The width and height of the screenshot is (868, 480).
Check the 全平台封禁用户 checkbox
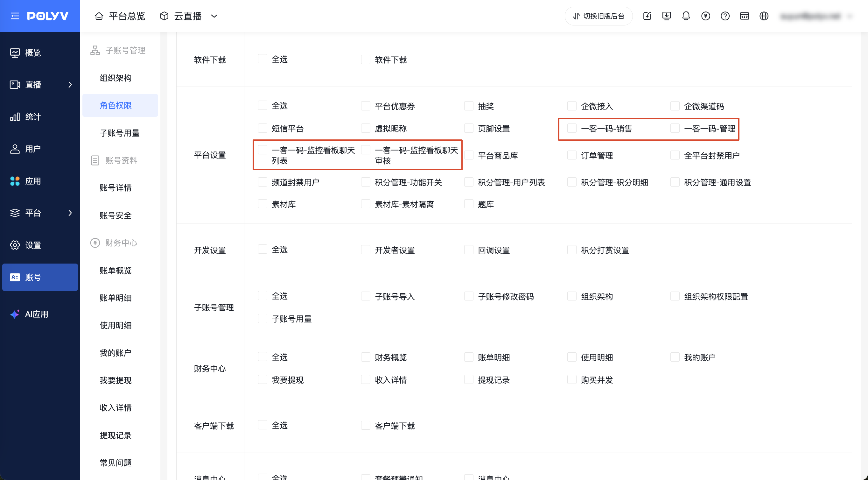tap(675, 155)
